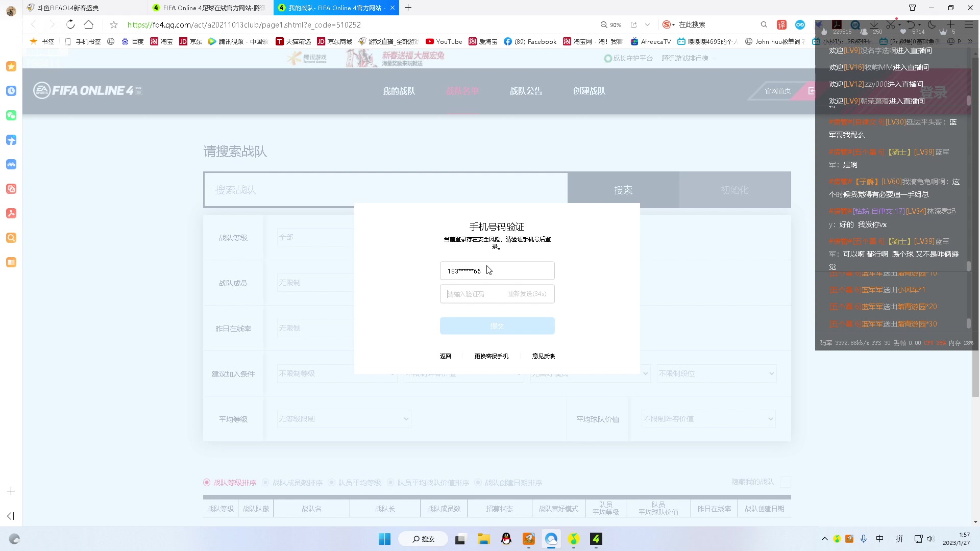980x551 pixels.
Task: Click 返回 link in verification dialog
Action: click(x=446, y=356)
